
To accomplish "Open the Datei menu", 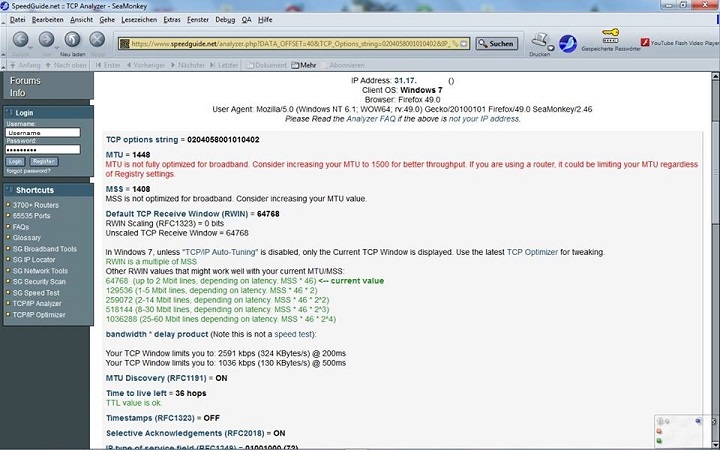I will [17, 20].
